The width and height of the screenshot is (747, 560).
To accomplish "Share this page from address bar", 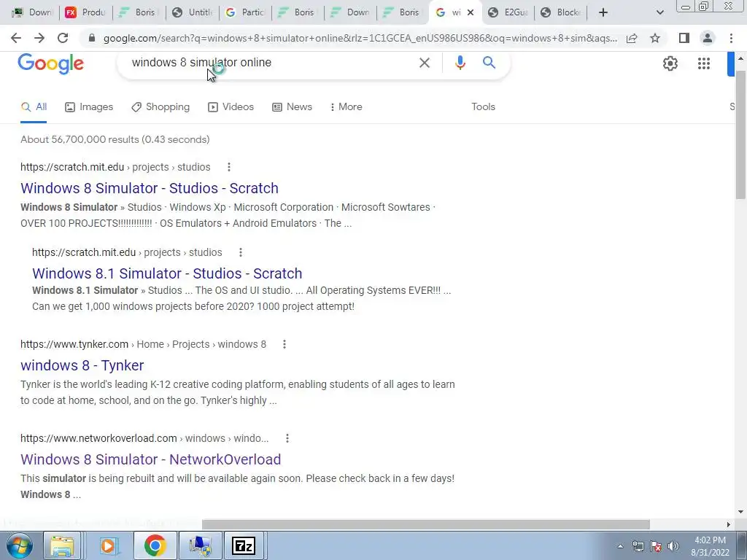I will point(632,38).
